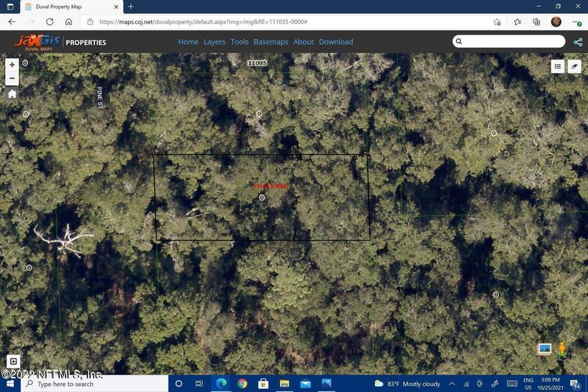Viewport: 588px width, 392px height.
Task: Click the red parcel number label
Action: click(x=271, y=186)
